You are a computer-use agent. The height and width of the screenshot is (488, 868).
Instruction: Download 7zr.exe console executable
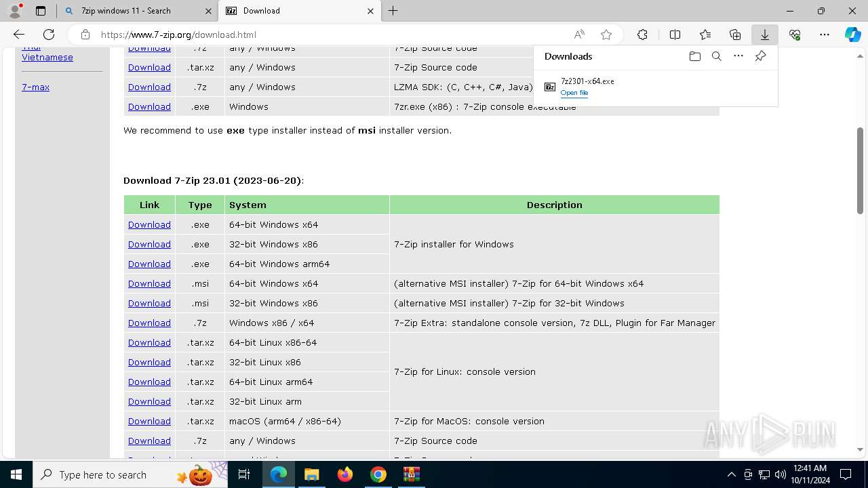pos(149,106)
